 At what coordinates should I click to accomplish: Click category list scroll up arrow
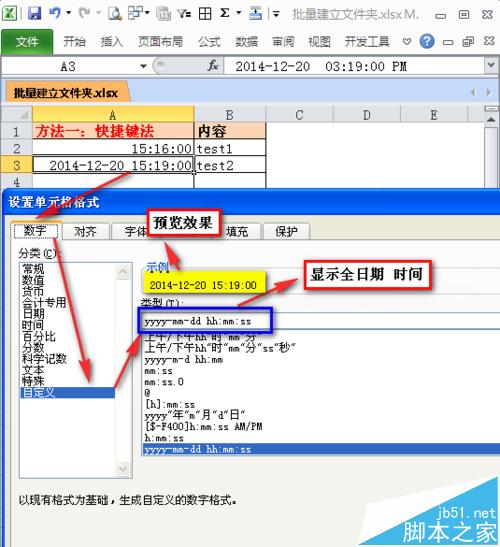click(x=123, y=272)
